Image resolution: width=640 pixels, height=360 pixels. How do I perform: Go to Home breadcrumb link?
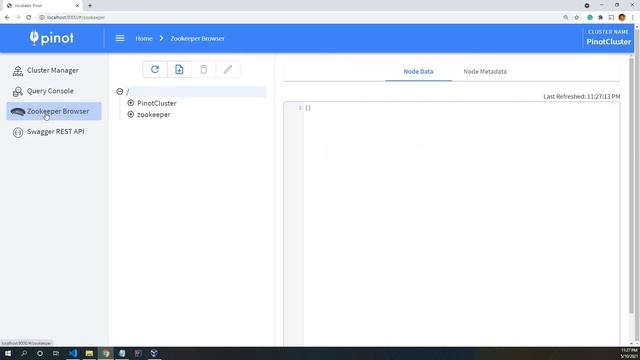pyautogui.click(x=144, y=38)
